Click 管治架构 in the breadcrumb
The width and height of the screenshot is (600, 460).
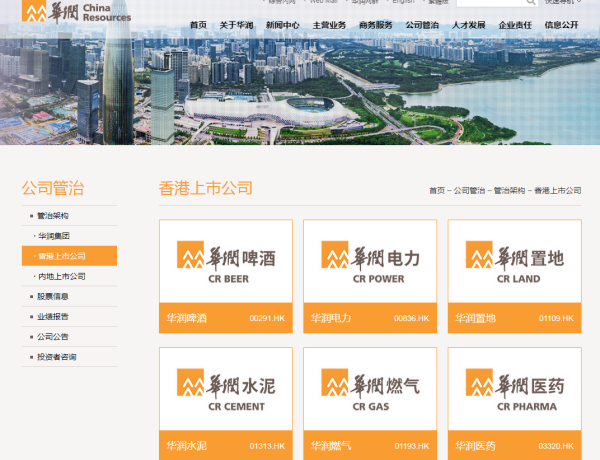click(510, 191)
